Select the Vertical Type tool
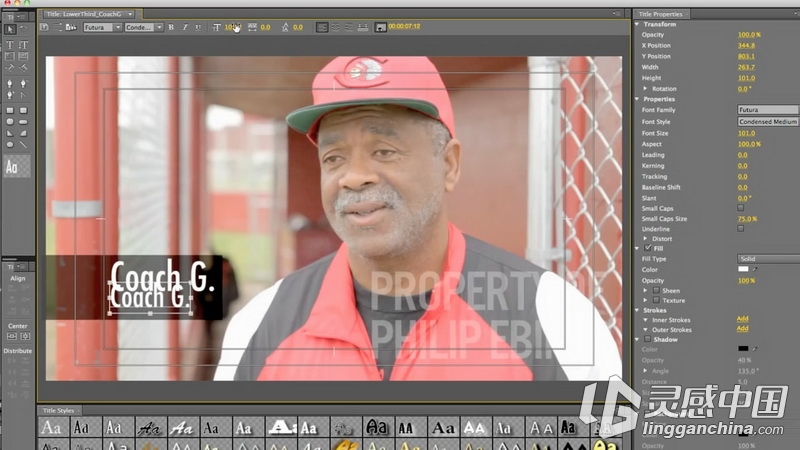Screen dimensions: 800x450 pyautogui.click(x=23, y=45)
